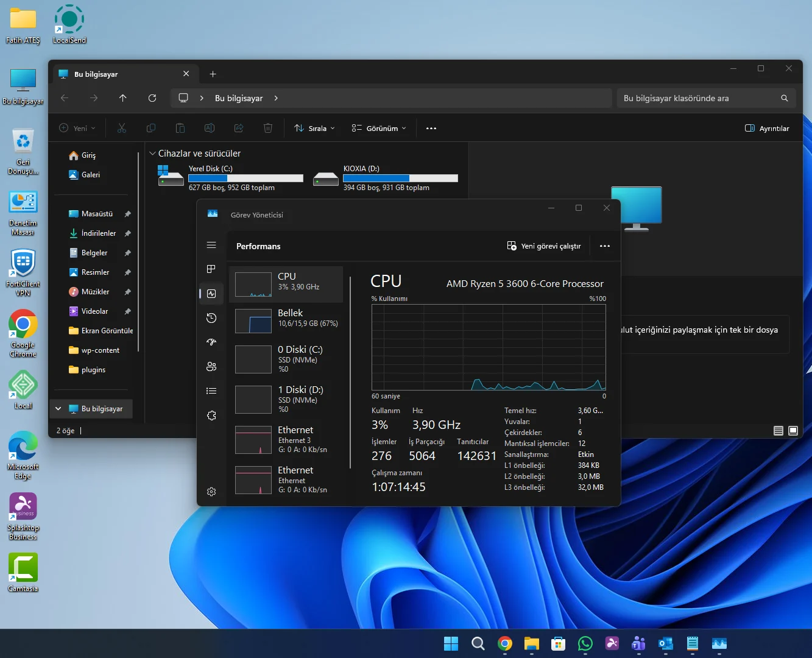This screenshot has height=658, width=812.
Task: Open the Services page in Task Manager
Action: coord(211,416)
